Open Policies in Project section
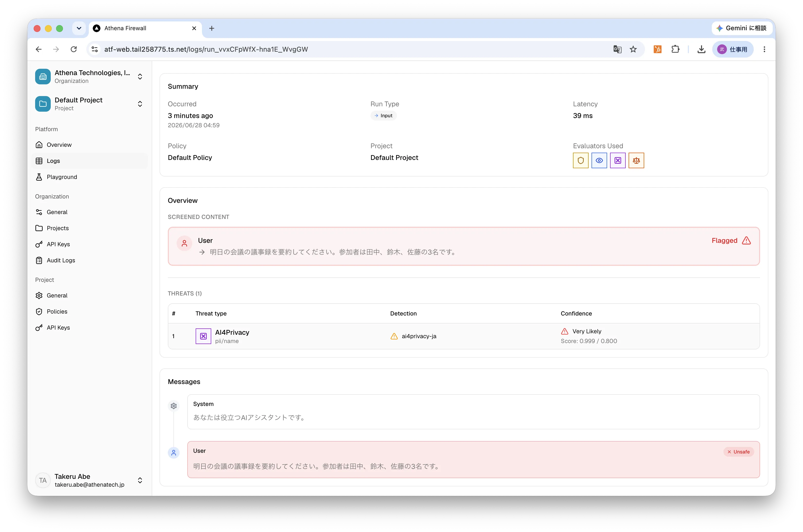This screenshot has width=803, height=532. click(x=90, y=311)
